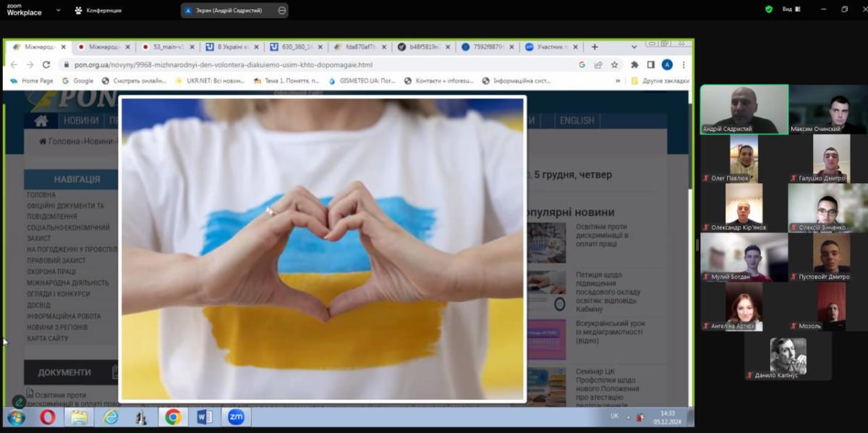Viewport: 868px width, 433px height.
Task: Click the НОВИНИ navigation menu item
Action: tap(80, 120)
